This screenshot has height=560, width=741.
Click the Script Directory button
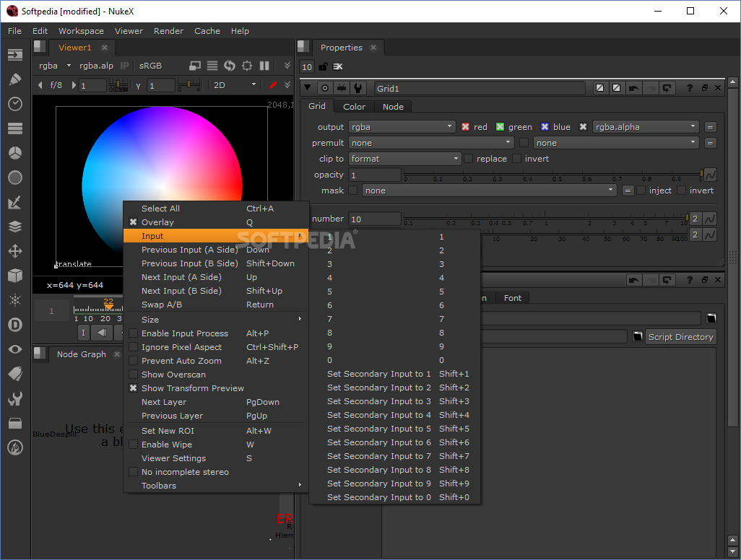[680, 337]
